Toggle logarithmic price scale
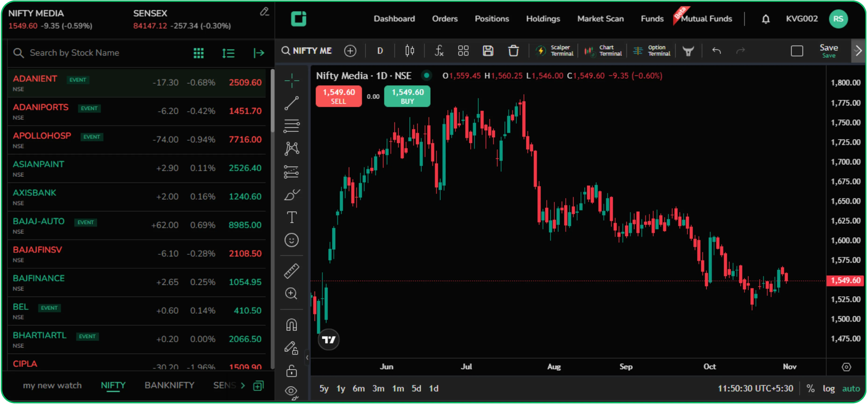Screen dimensions: 868x405 coord(829,388)
